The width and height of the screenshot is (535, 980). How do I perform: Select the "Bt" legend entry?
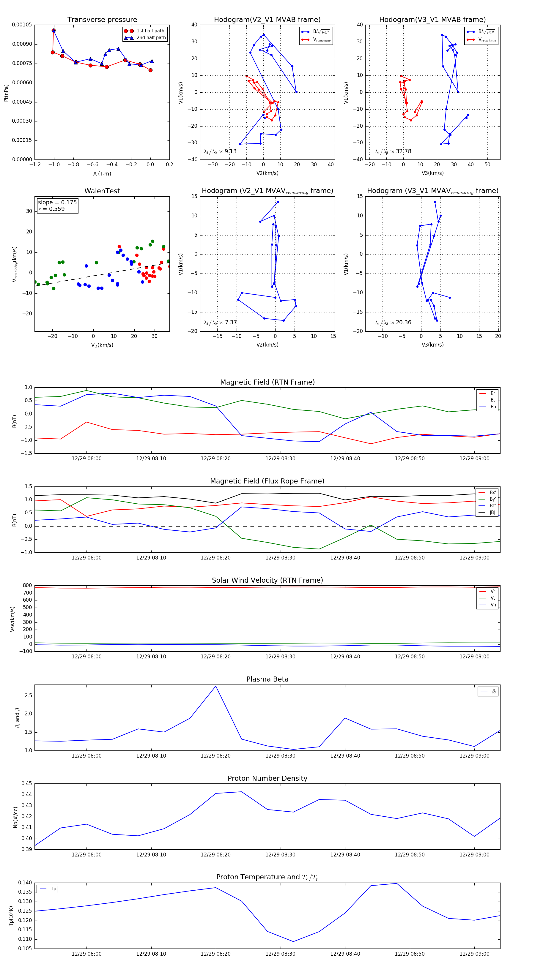tap(488, 400)
